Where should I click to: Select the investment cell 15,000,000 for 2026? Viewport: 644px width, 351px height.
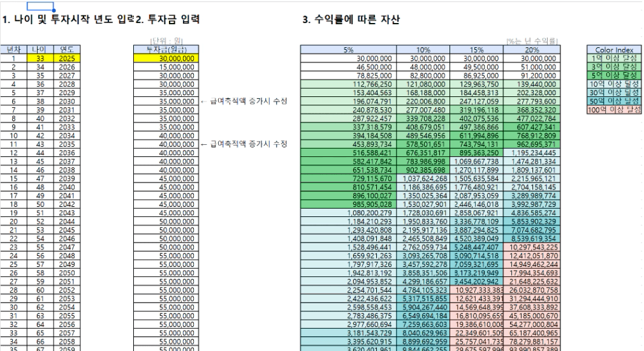(x=166, y=67)
